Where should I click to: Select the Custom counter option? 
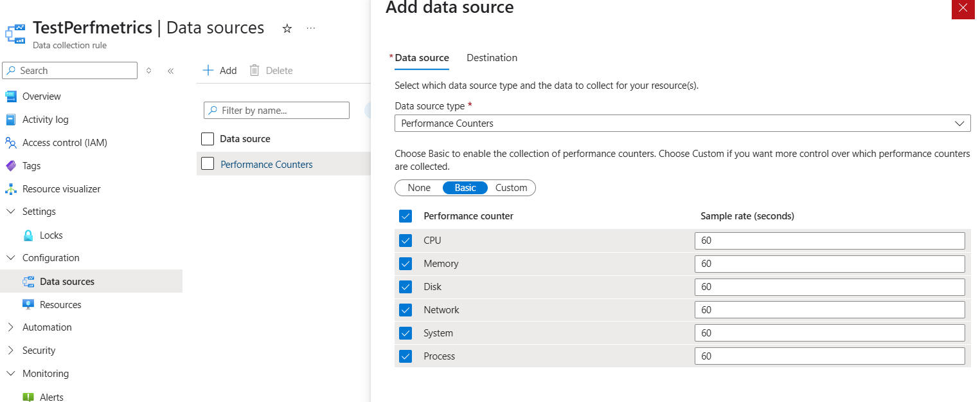click(x=512, y=188)
